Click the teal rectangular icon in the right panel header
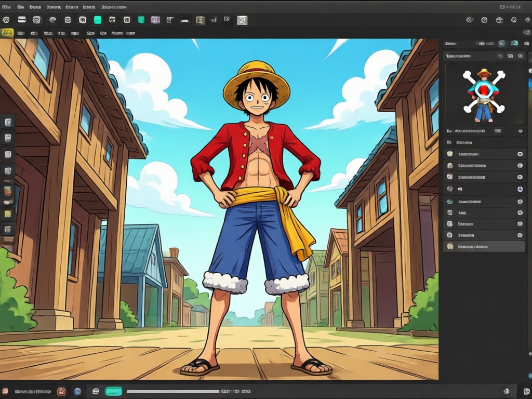 (x=514, y=44)
